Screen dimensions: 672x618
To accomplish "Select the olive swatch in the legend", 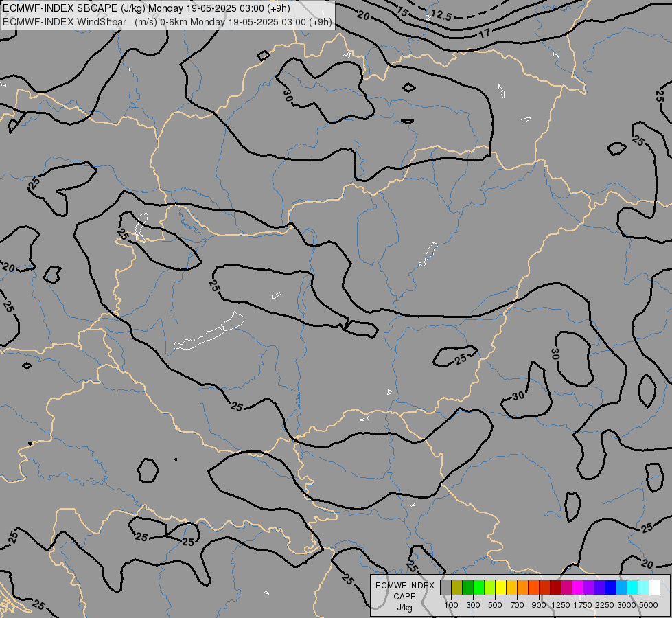I will [457, 587].
